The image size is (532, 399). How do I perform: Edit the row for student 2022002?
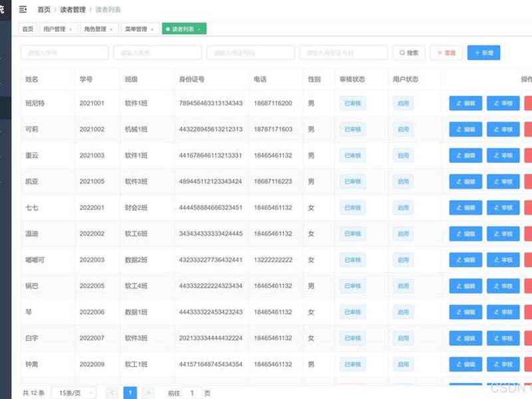coord(466,234)
